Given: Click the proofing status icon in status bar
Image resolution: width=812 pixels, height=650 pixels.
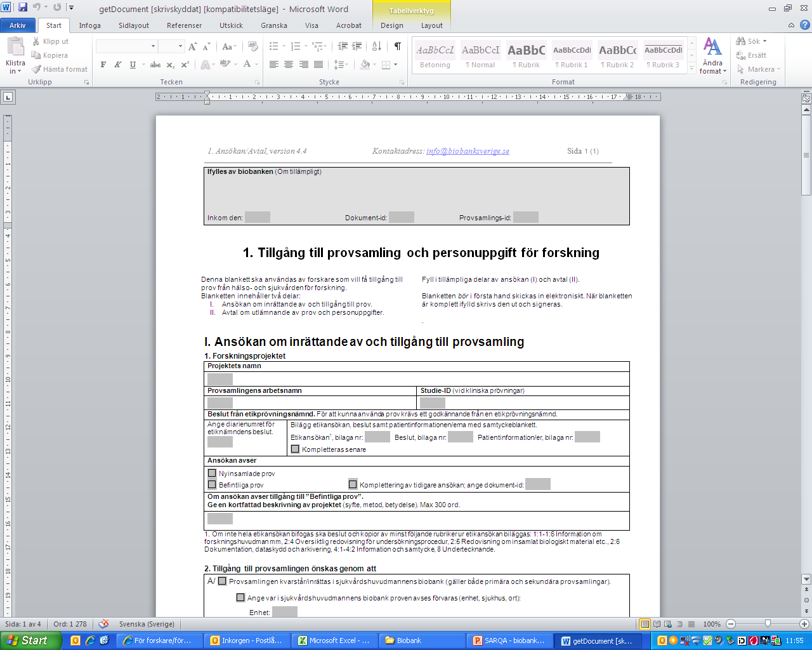Looking at the screenshot, I should (104, 624).
